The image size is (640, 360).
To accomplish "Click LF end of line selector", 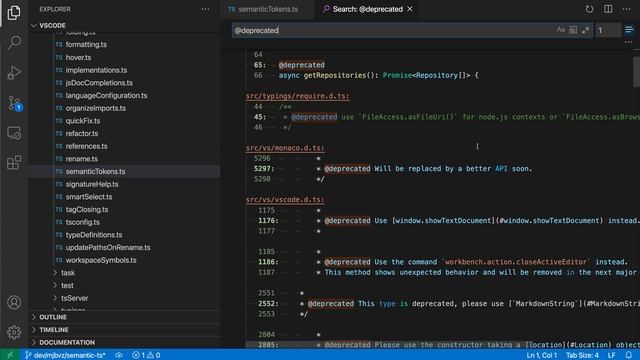I will point(611,355).
